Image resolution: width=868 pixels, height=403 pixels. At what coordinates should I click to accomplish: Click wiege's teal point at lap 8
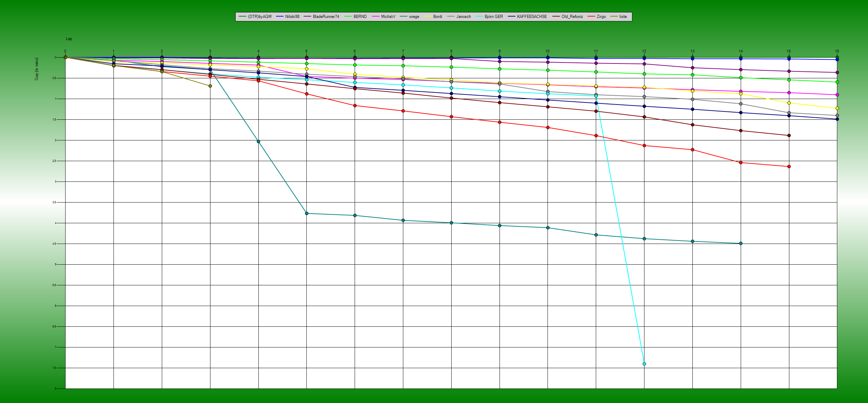[x=451, y=223]
